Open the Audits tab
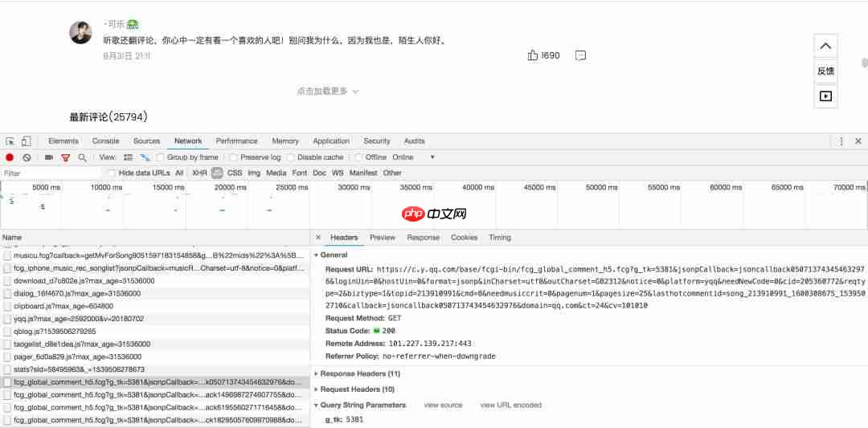Viewport: 868px width, 428px height. coord(414,141)
